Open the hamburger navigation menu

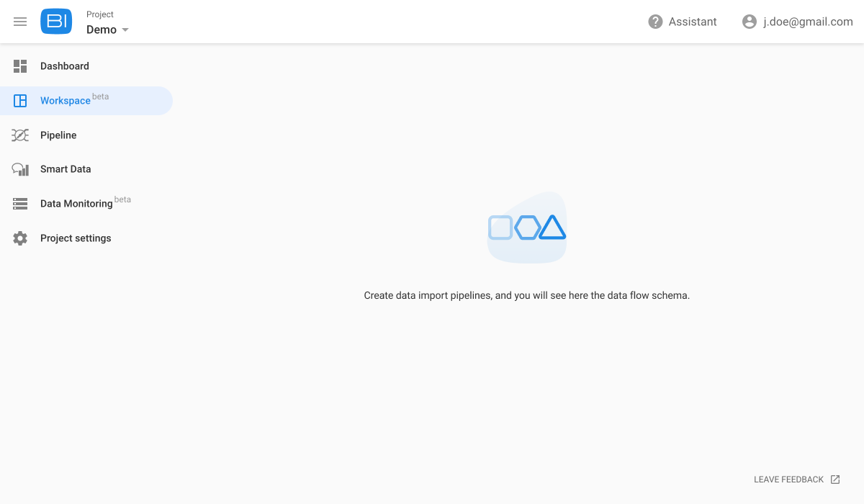tap(20, 22)
